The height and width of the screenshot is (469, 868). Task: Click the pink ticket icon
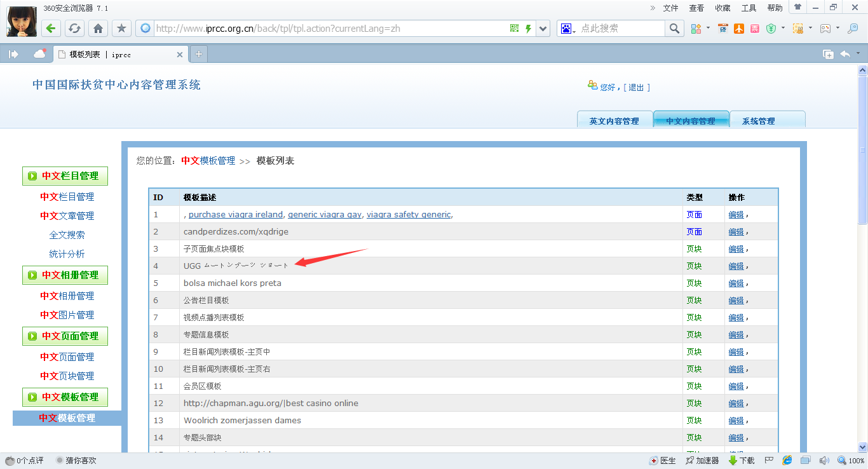754,29
